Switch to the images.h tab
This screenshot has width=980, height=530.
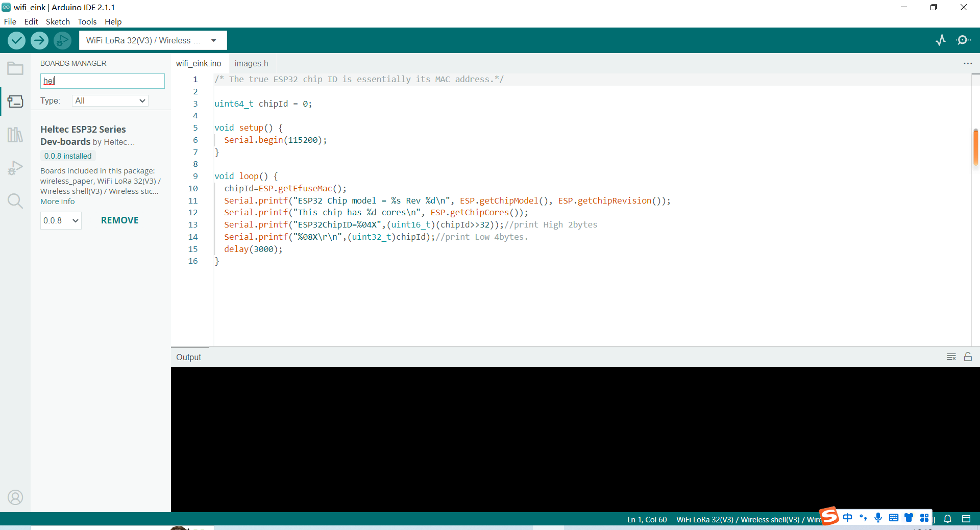tap(251, 63)
